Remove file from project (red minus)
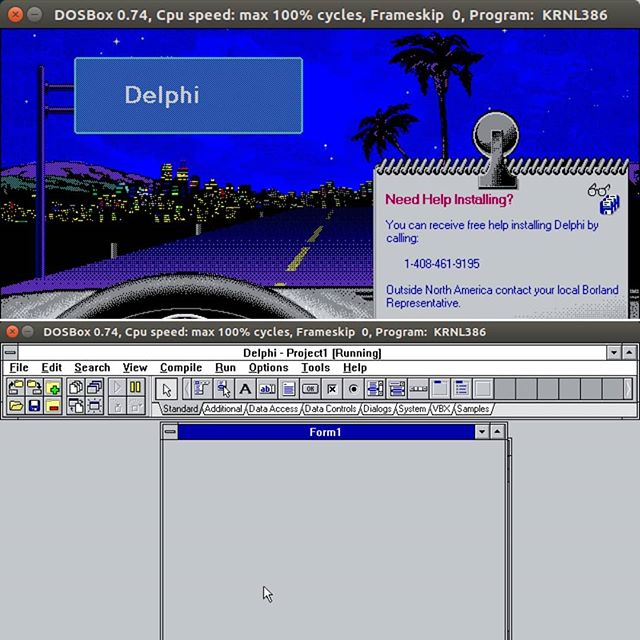 click(x=53, y=406)
